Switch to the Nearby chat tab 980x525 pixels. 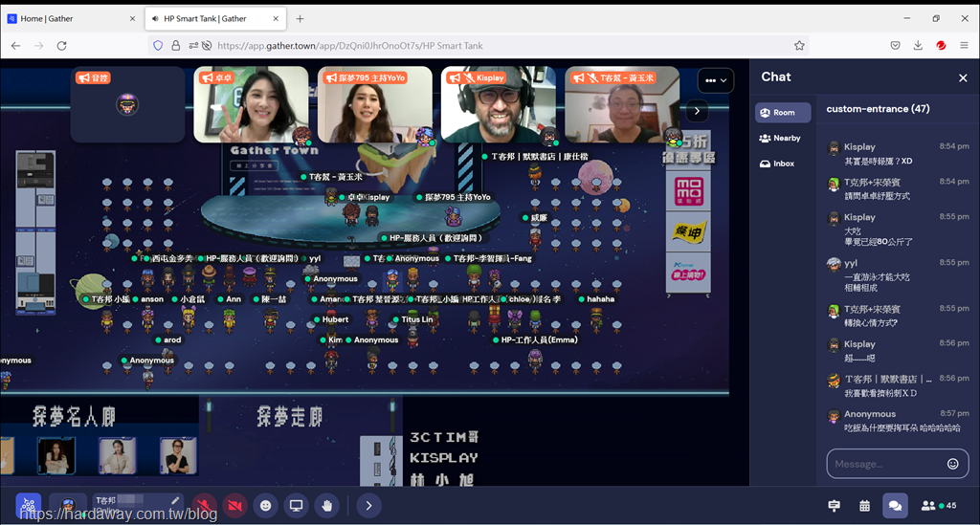780,138
